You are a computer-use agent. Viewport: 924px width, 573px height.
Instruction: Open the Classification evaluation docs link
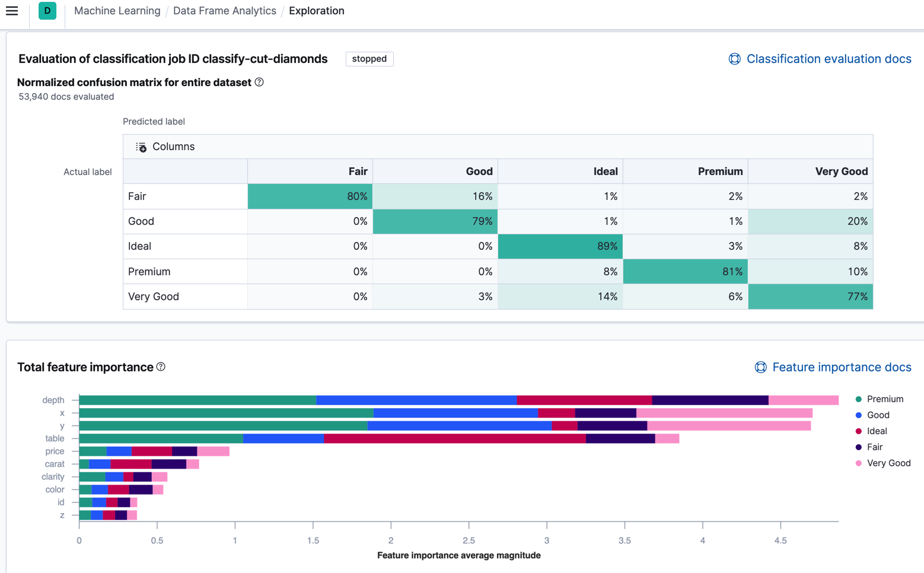click(829, 59)
